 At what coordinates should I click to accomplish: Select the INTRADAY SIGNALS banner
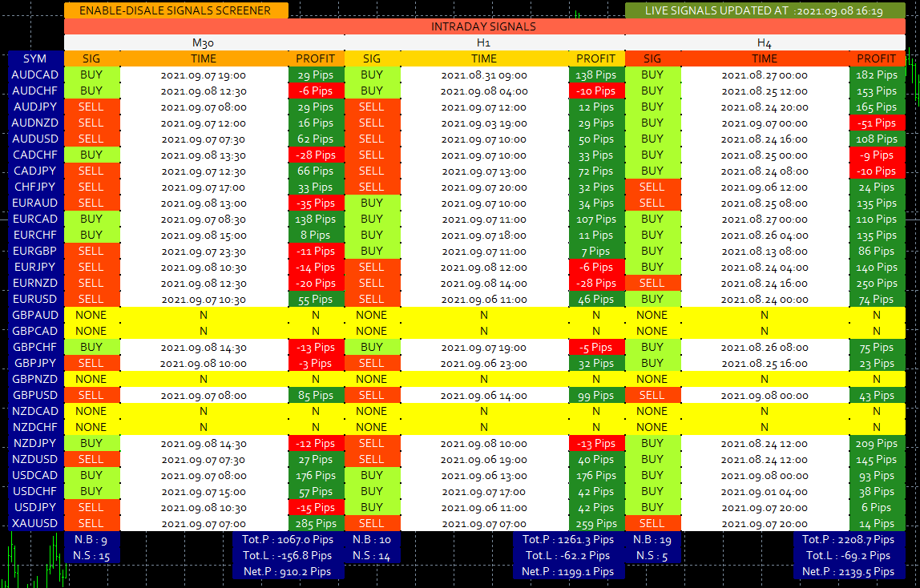(484, 26)
